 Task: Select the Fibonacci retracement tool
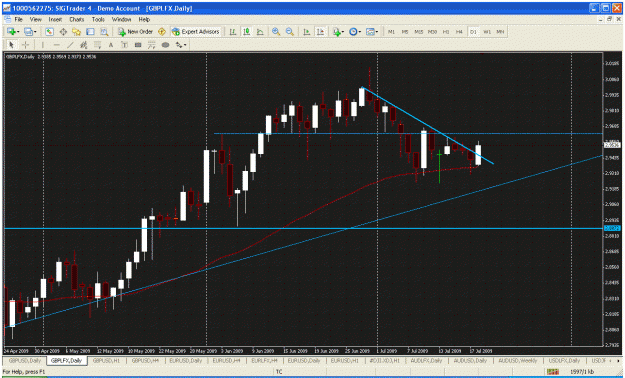(97, 45)
